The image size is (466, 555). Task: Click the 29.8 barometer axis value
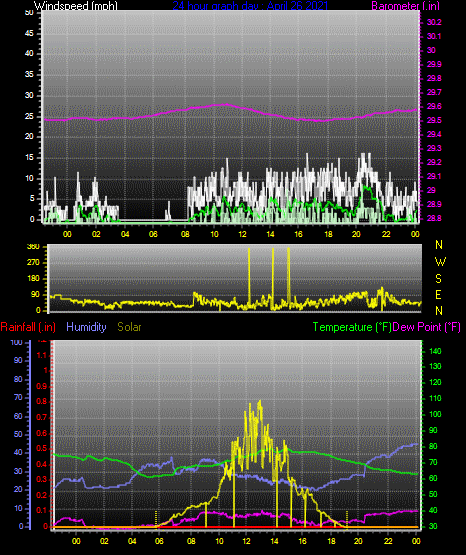point(434,78)
